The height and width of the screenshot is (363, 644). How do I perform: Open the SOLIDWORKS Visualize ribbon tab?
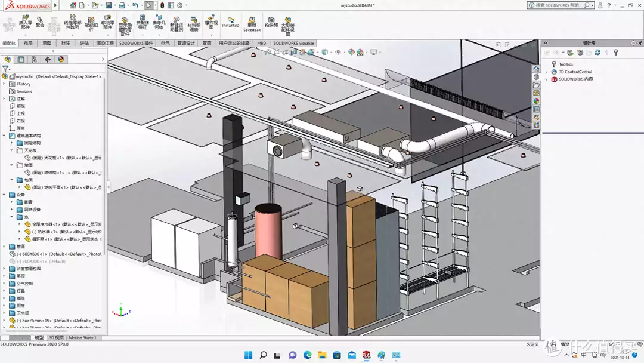pyautogui.click(x=293, y=43)
